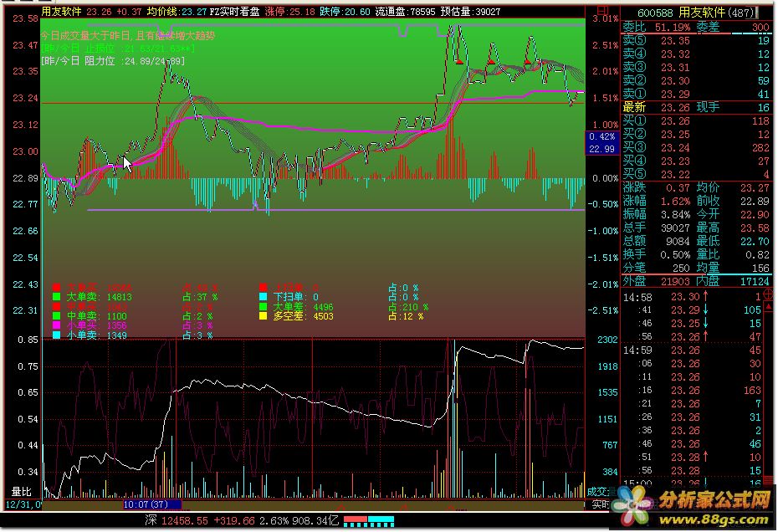The width and height of the screenshot is (778, 532).
Task: Click the 600588 用友软件 stock title
Action: tap(695, 13)
